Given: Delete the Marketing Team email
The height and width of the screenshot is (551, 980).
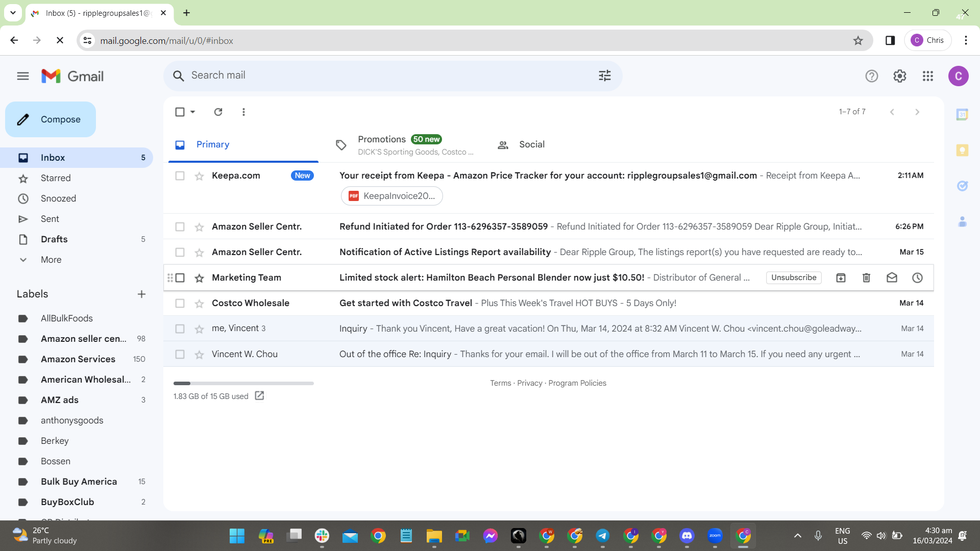Looking at the screenshot, I should pyautogui.click(x=866, y=278).
